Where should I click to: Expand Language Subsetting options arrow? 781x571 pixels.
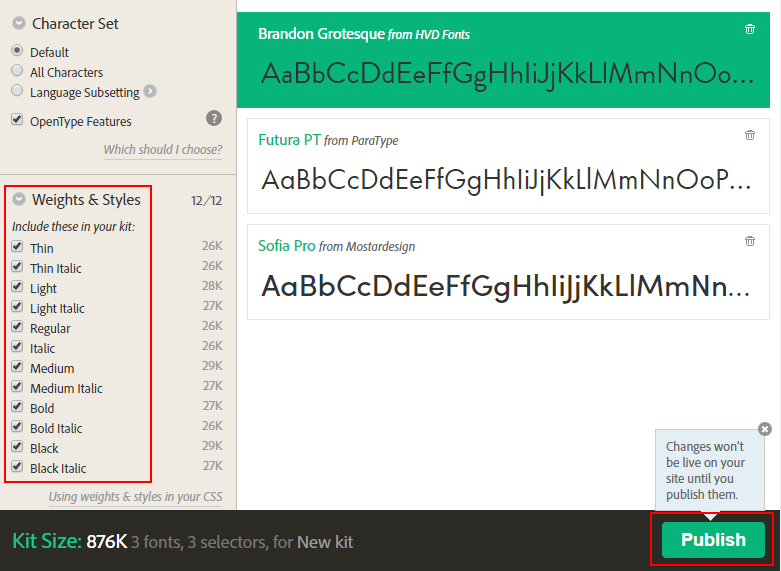(x=150, y=91)
